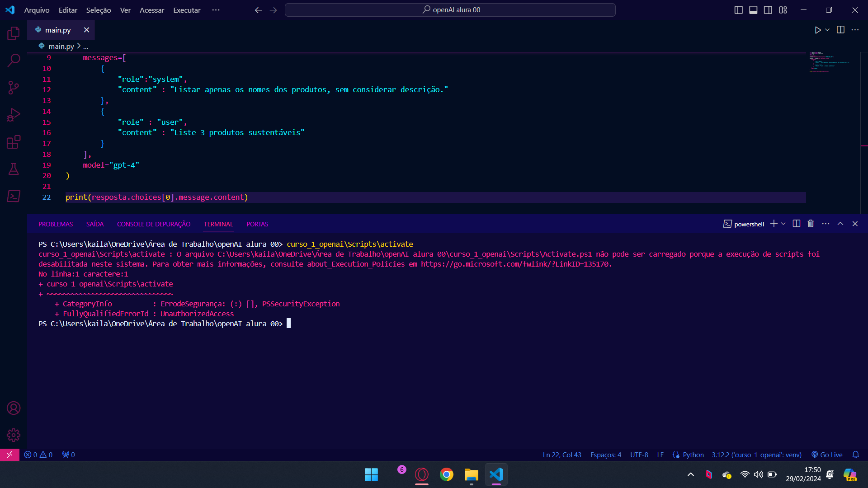Select the TERMINAL panel tab
This screenshot has width=868, height=488.
218,224
